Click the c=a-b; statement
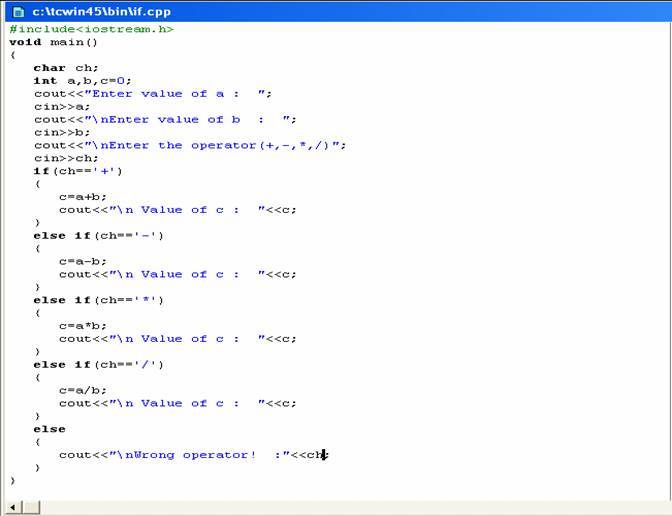The width and height of the screenshot is (672, 516). (83, 261)
